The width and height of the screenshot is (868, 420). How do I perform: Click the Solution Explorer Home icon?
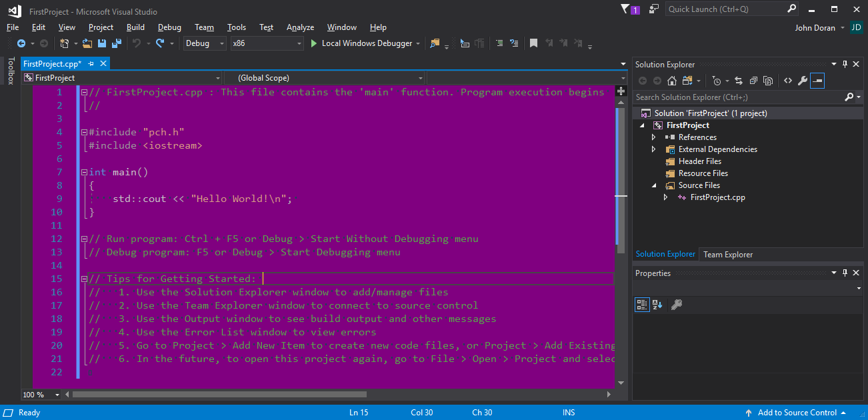point(672,81)
